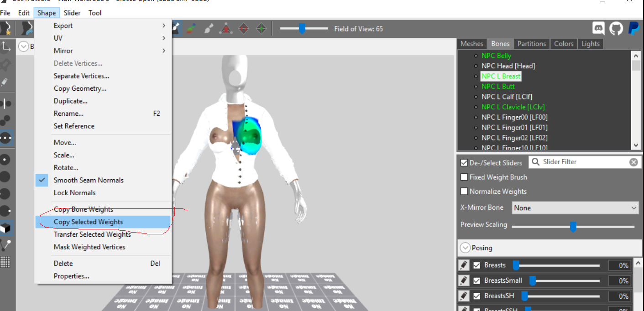Select the white brush tool beside Shape menu
This screenshot has height=311, width=644.
coord(177,29)
